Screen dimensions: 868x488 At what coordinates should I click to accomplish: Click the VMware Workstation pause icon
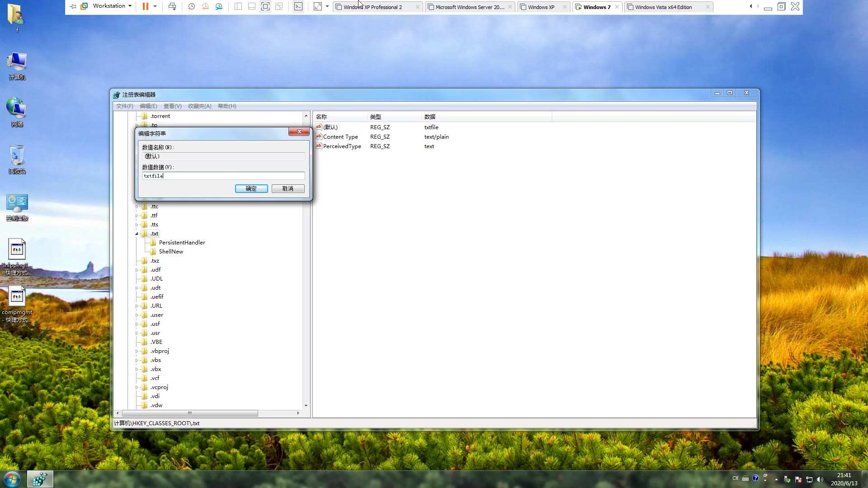tap(146, 7)
